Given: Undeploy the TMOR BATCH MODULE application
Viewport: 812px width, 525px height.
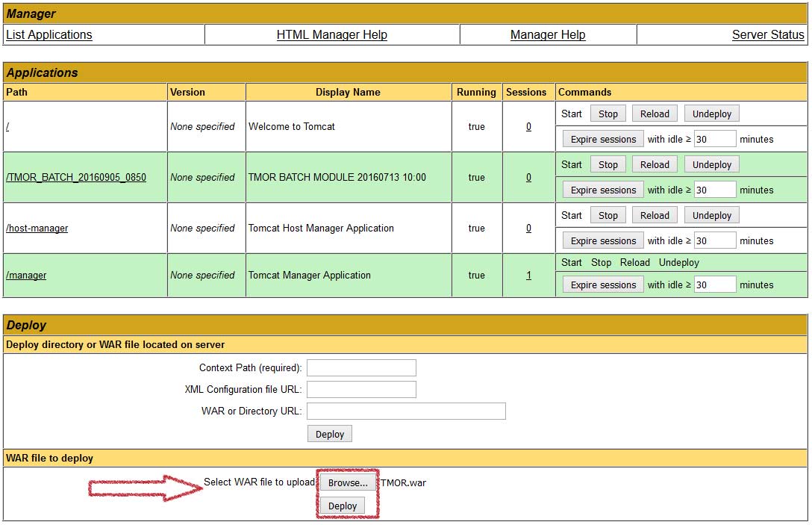Looking at the screenshot, I should tap(712, 164).
